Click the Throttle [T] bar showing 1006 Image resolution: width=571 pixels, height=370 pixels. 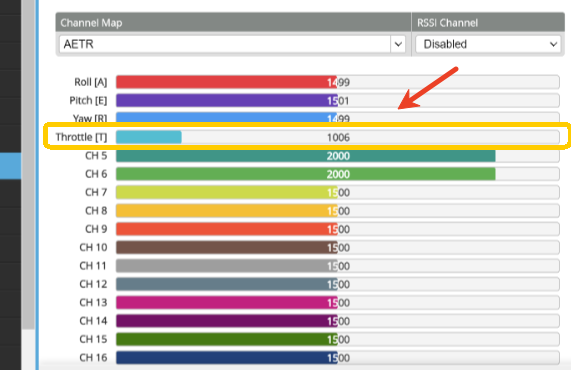[338, 137]
